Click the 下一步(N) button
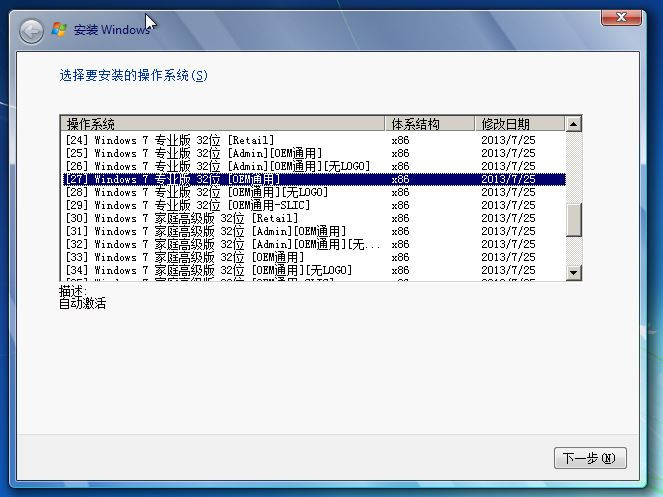663x497 pixels. pyautogui.click(x=590, y=458)
